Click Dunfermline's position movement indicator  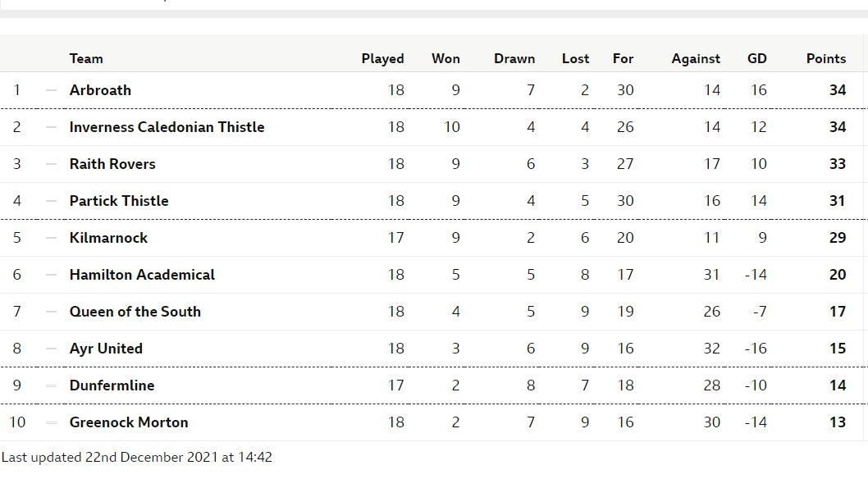pos(51,385)
